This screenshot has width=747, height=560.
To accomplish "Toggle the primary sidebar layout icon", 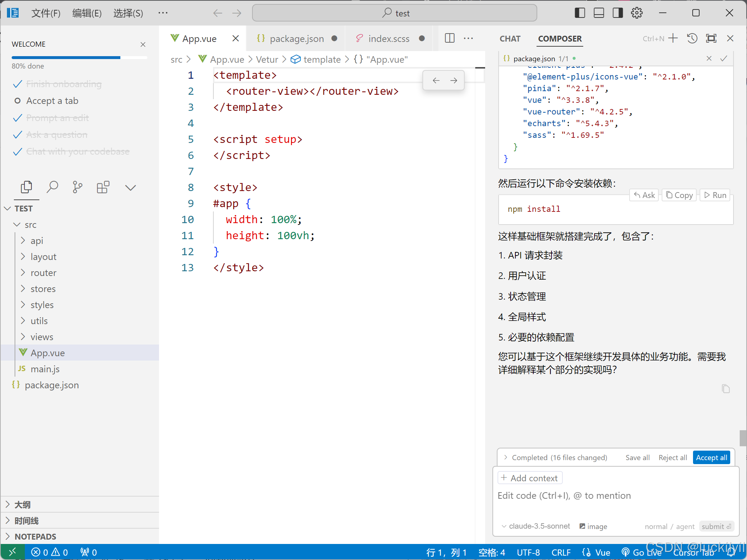I will click(x=580, y=13).
